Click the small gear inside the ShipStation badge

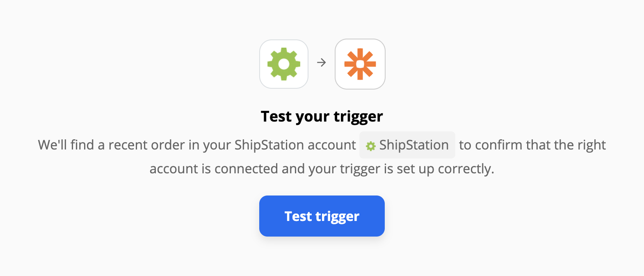(x=371, y=145)
